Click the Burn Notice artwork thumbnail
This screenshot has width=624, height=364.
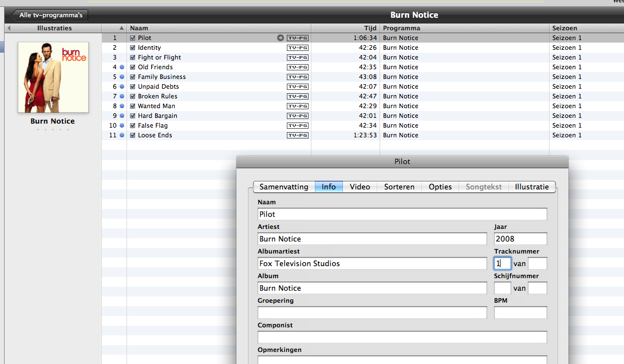pos(53,77)
